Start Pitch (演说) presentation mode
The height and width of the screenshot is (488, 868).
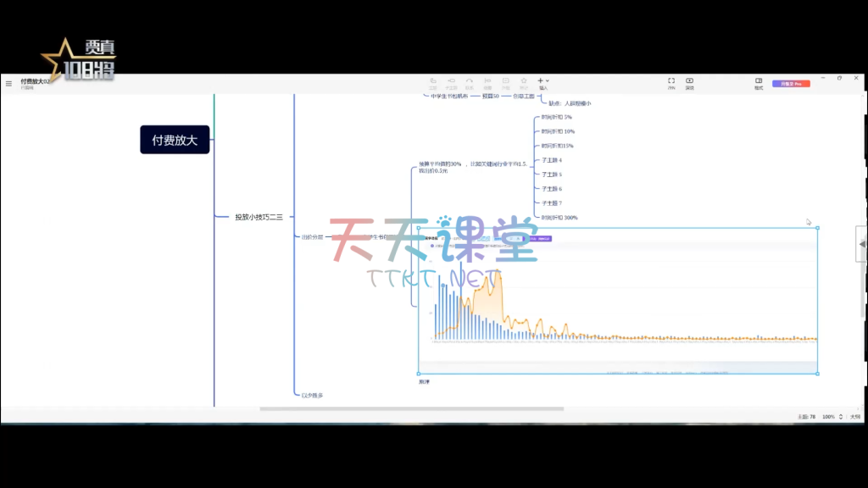[689, 82]
